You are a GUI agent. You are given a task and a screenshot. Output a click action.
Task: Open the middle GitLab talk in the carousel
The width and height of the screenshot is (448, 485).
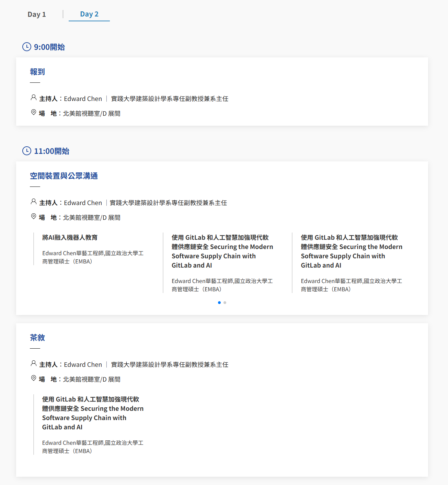pyautogui.click(x=222, y=251)
